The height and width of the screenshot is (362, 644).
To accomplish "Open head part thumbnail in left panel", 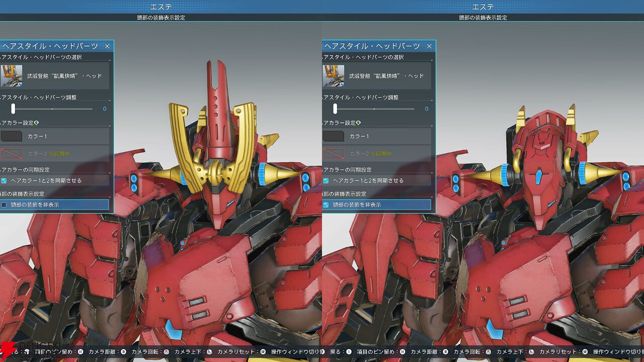I will click(x=11, y=76).
